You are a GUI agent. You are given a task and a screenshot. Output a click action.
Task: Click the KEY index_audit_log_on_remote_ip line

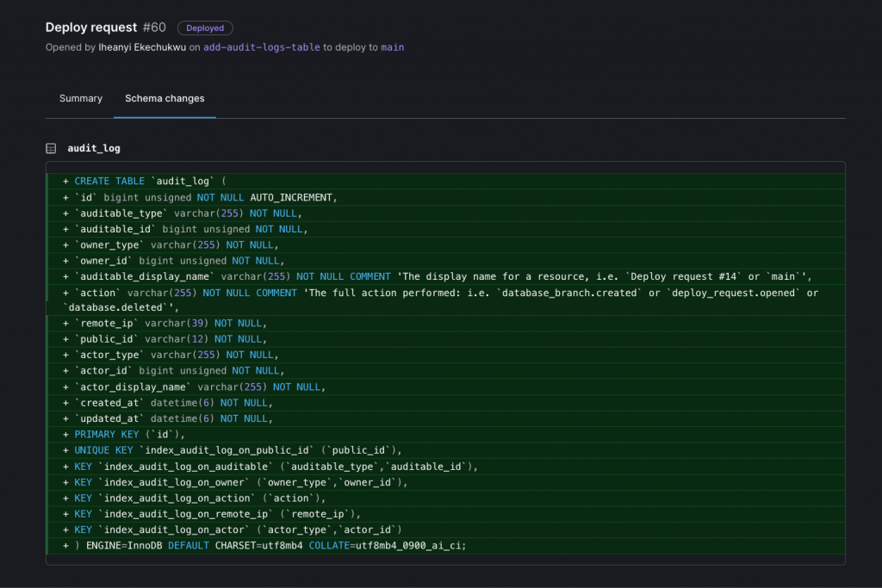coord(445,513)
